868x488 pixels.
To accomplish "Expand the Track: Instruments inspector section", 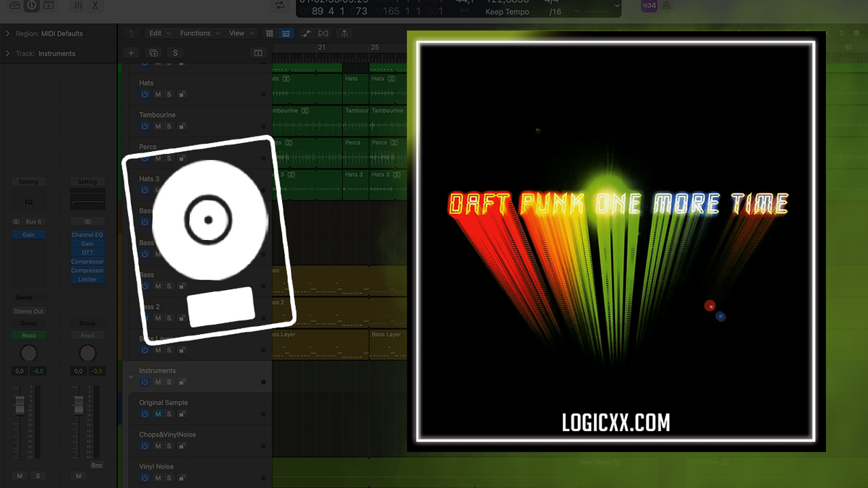I will [6, 53].
